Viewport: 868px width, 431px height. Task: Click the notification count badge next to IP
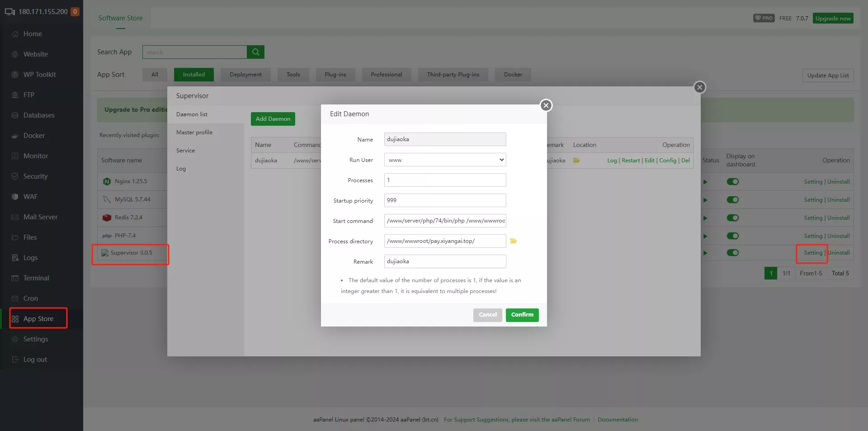(75, 12)
